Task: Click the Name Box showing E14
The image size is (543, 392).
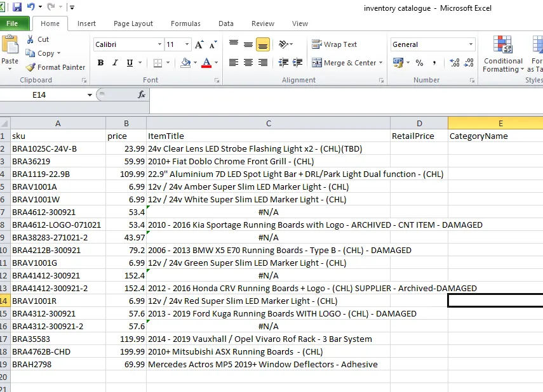Action: coord(39,95)
